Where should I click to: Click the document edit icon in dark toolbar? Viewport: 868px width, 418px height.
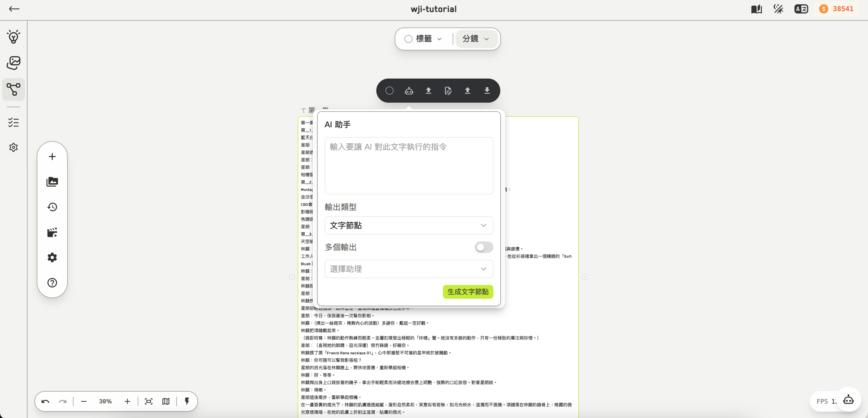(x=448, y=91)
